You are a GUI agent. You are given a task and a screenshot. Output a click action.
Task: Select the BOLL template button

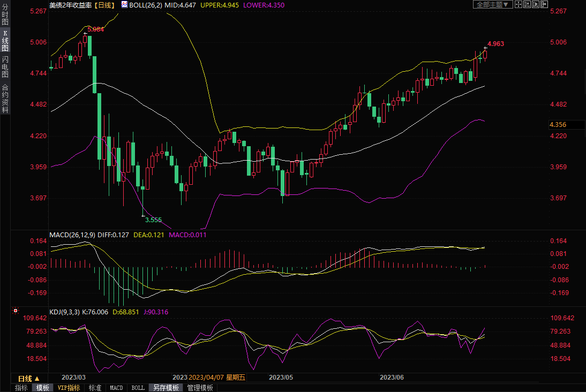tap(138, 388)
